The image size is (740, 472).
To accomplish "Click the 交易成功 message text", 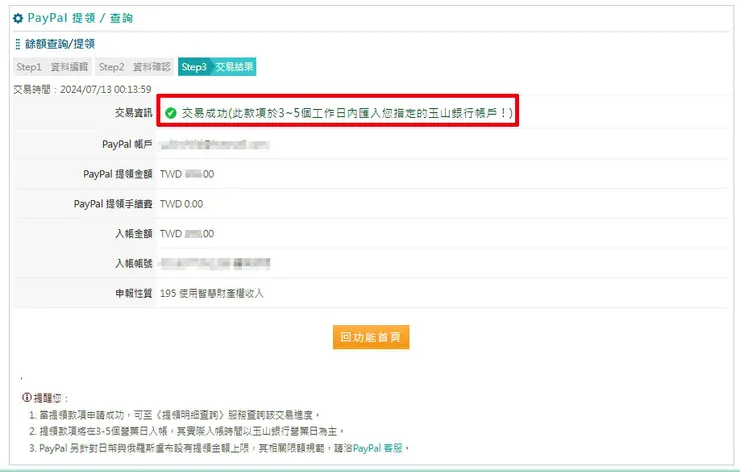I will [x=347, y=113].
